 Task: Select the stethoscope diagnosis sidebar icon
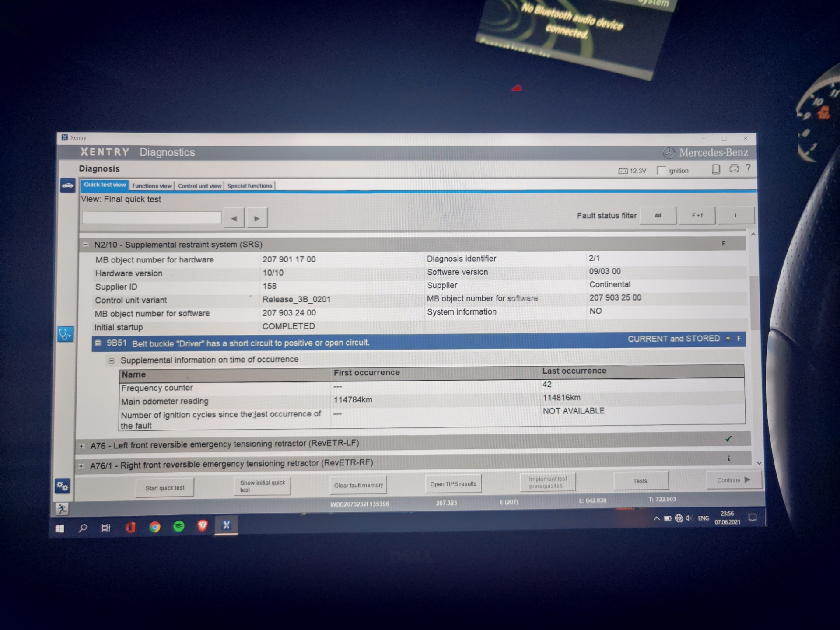point(65,334)
